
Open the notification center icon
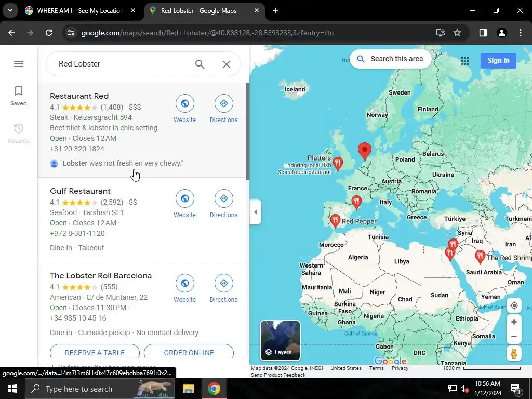click(516, 389)
